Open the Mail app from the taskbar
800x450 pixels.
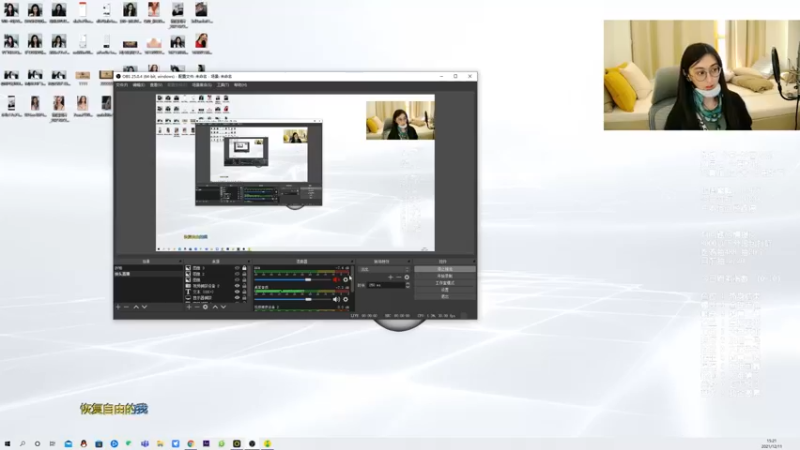(68, 444)
